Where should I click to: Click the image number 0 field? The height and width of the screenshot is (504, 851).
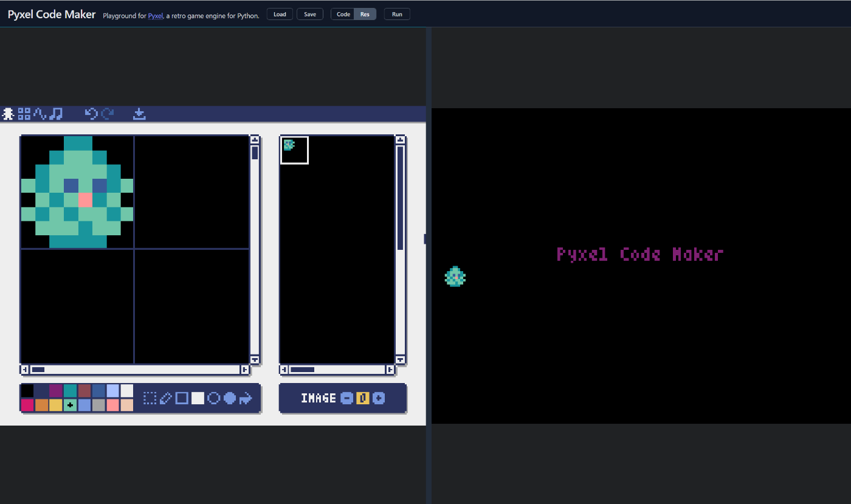[x=363, y=398]
